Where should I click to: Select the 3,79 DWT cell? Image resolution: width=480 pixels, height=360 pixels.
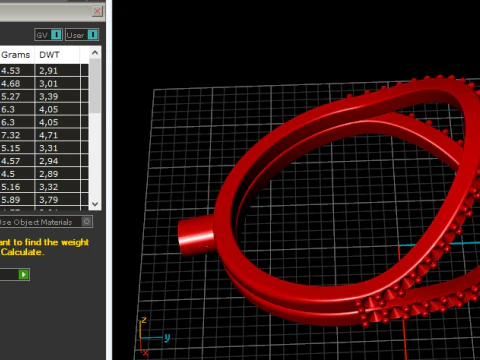click(x=57, y=200)
